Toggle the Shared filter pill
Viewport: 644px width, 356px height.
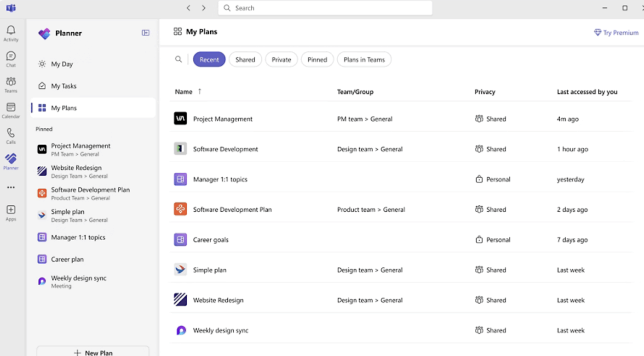pyautogui.click(x=245, y=59)
